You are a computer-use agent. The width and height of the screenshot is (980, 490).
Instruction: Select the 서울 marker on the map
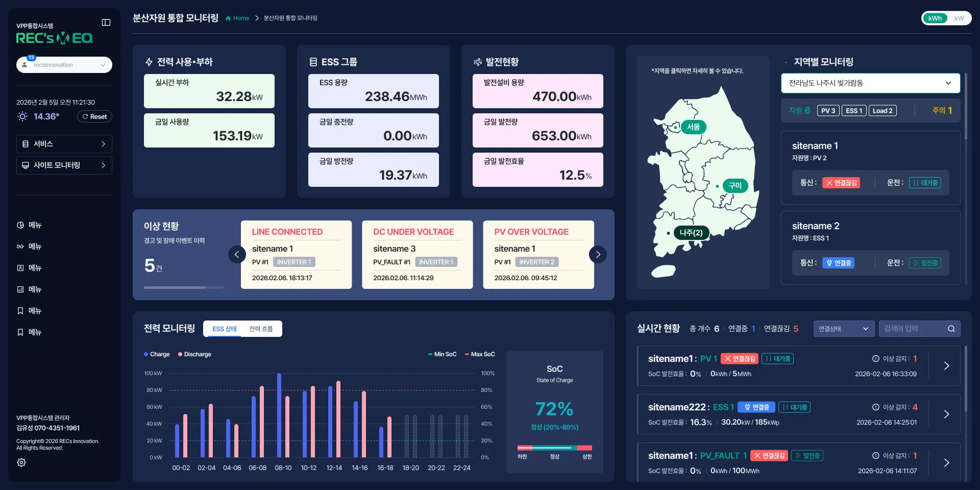[x=693, y=127]
